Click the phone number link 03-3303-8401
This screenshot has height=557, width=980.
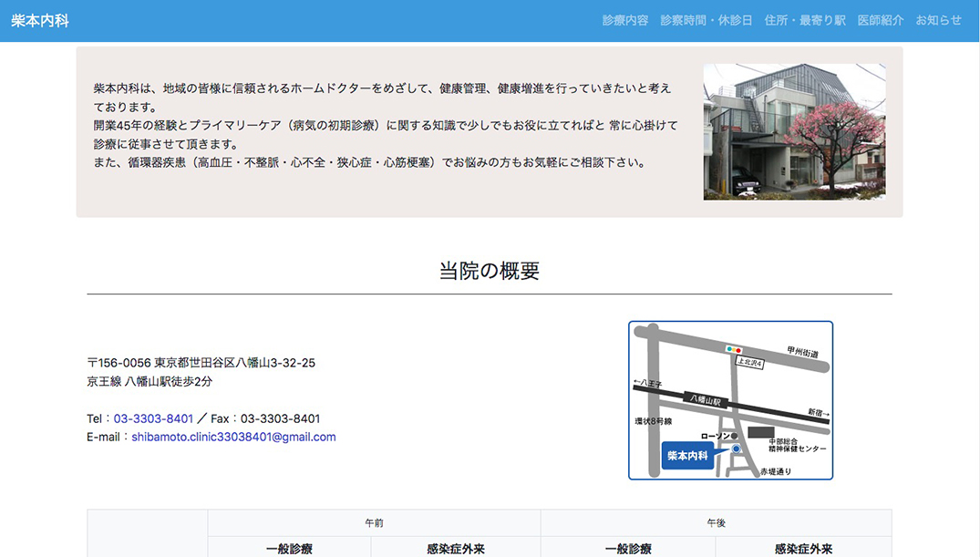tap(153, 418)
